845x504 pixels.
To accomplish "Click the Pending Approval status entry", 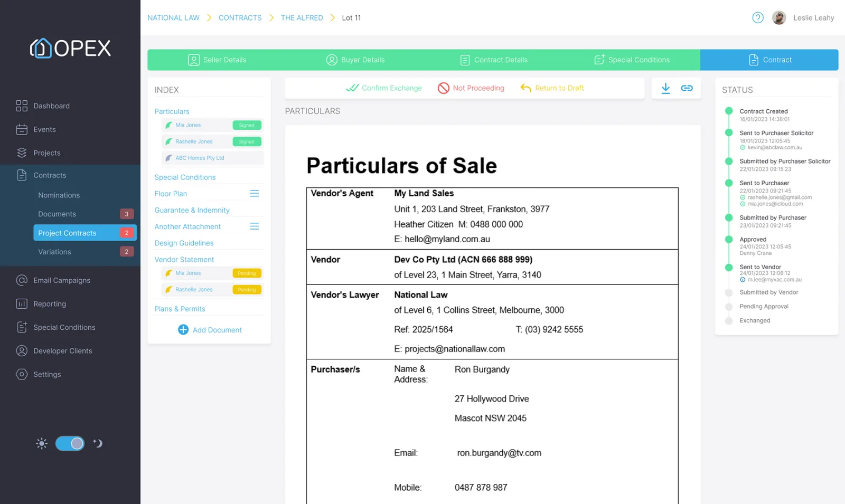I will pos(764,307).
